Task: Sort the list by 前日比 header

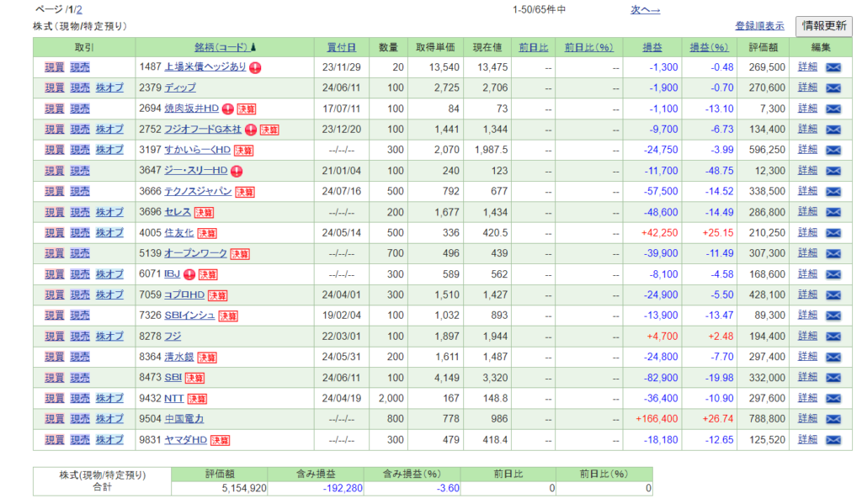Action: click(533, 47)
